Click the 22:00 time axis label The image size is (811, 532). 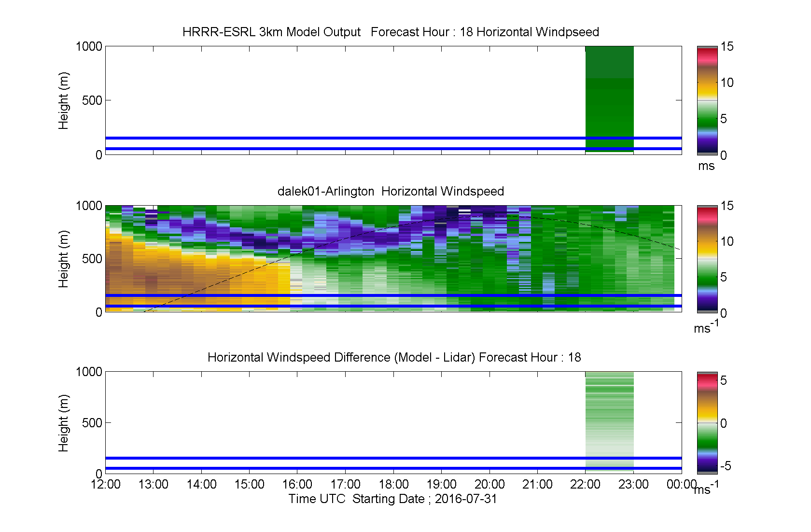coord(585,484)
